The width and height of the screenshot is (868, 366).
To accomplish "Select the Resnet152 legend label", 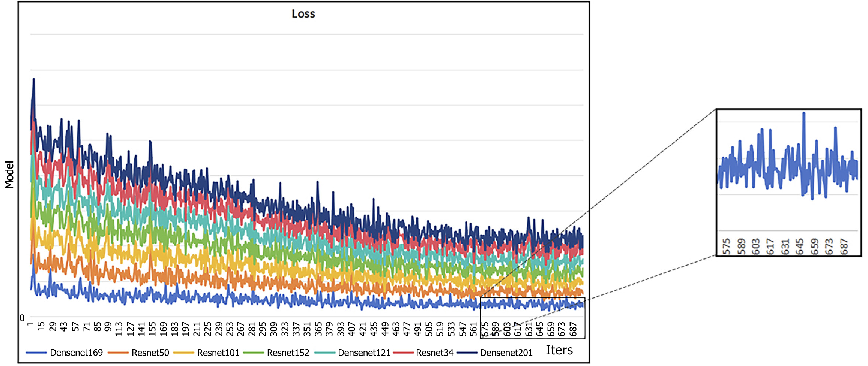I will click(x=288, y=353).
